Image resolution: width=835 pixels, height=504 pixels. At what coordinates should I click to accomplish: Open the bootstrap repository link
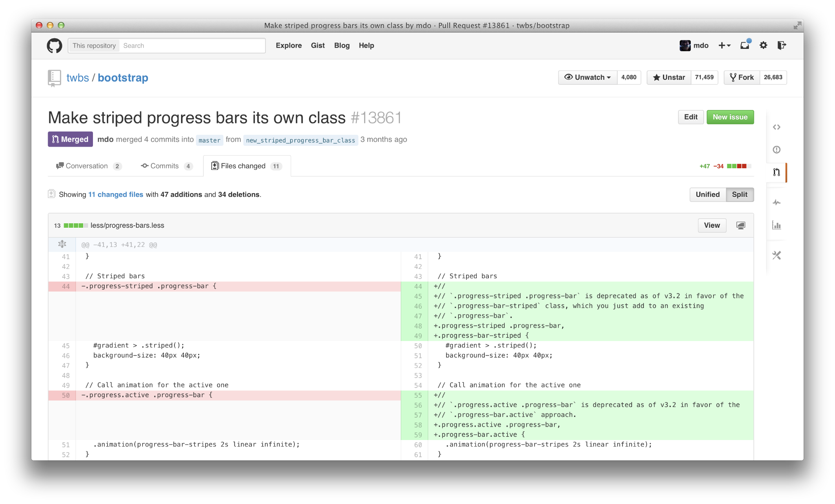pos(123,78)
